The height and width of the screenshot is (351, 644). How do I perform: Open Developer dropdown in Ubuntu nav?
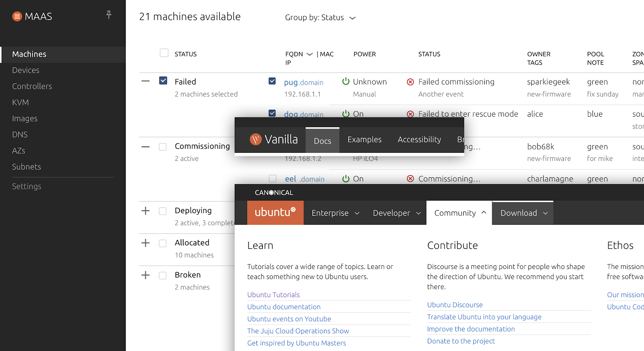[396, 213]
